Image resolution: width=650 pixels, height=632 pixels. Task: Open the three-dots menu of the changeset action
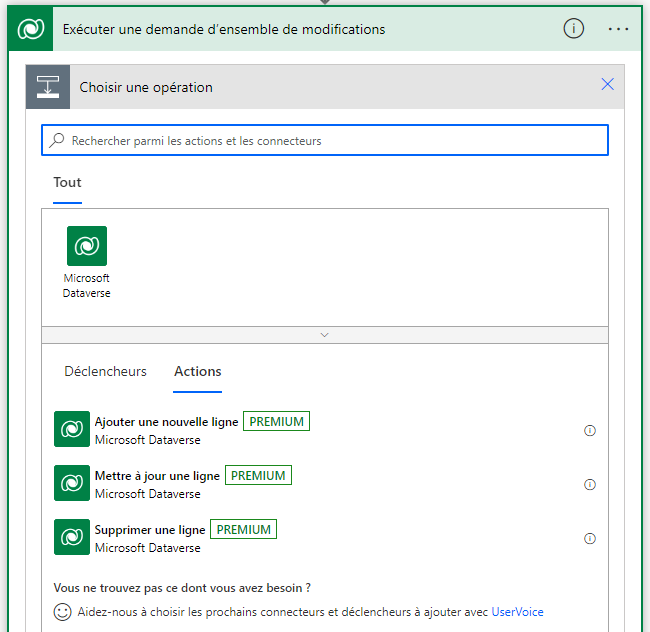618,29
